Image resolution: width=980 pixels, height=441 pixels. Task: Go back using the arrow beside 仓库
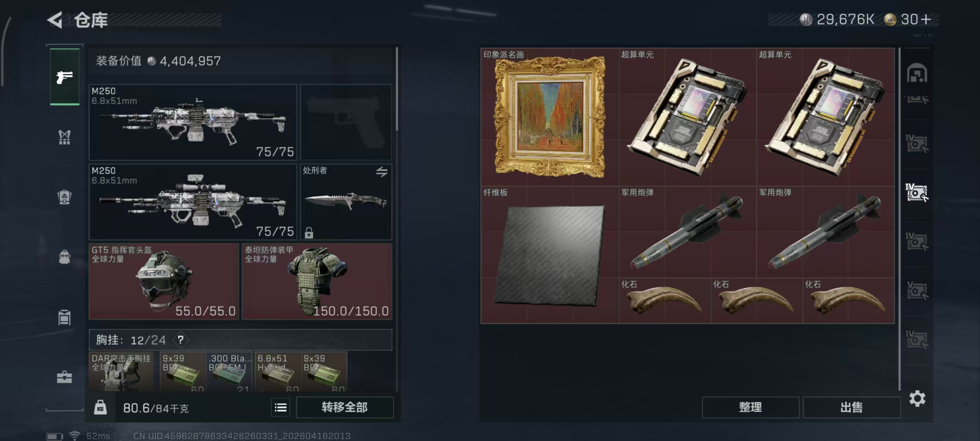click(55, 20)
